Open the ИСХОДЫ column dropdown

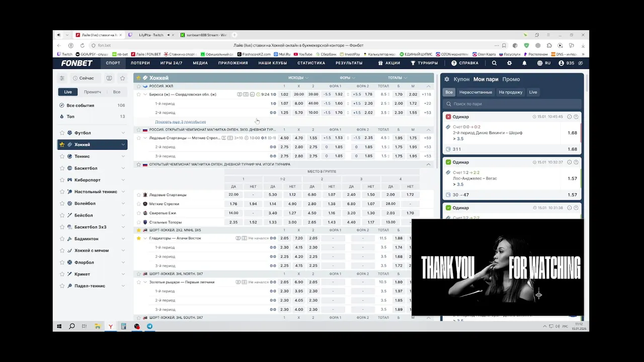coord(298,78)
